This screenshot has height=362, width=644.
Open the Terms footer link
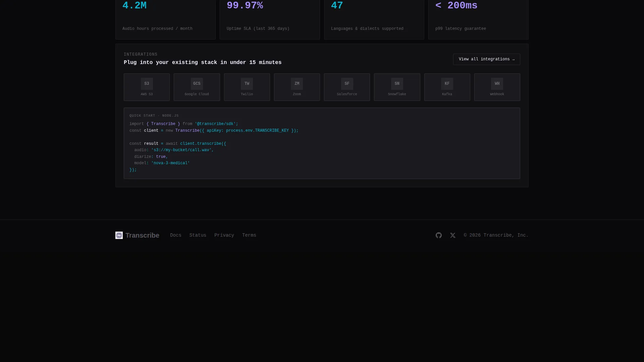click(x=249, y=235)
